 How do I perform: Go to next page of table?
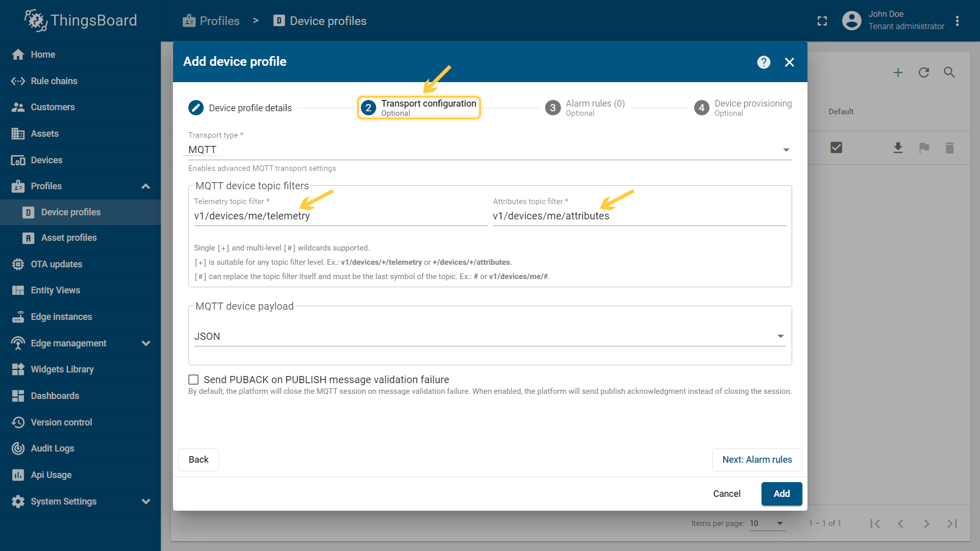[926, 523]
